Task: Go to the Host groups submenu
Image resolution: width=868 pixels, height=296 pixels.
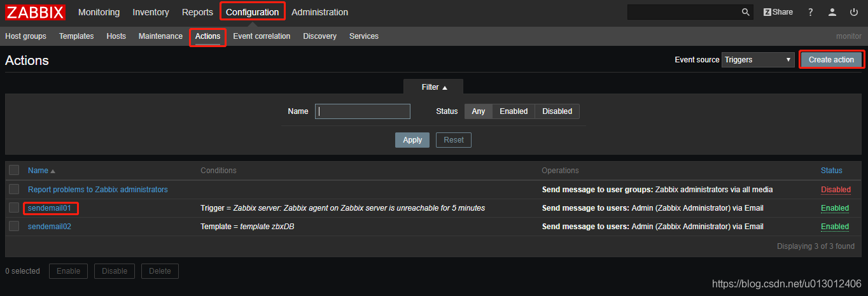Action: (x=25, y=36)
